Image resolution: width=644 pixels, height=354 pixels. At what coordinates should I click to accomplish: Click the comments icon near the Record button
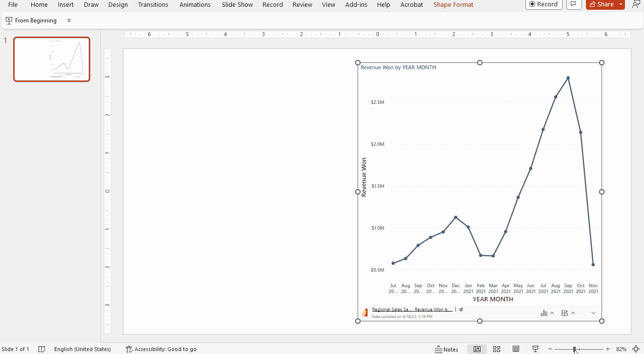tap(574, 4)
